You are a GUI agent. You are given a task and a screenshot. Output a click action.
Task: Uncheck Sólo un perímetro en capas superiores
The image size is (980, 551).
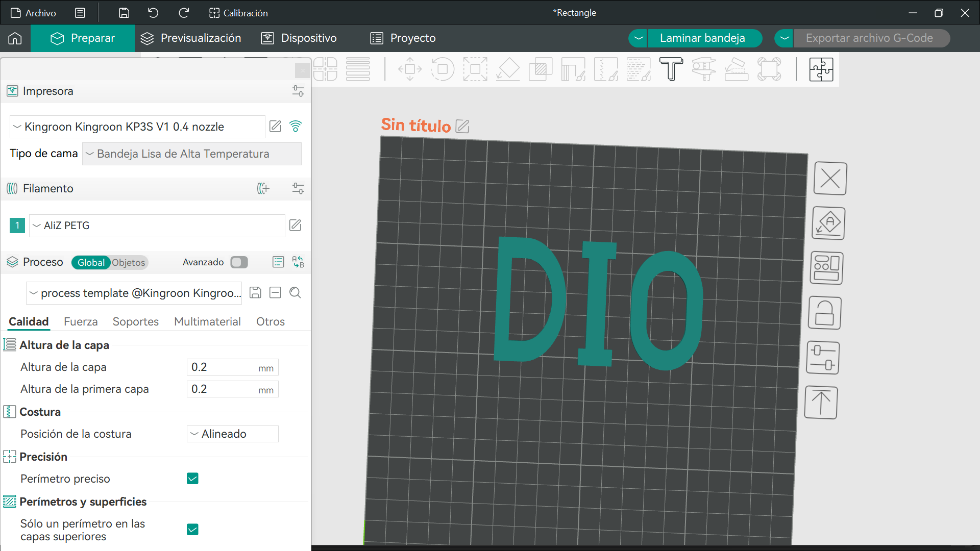[x=192, y=530]
